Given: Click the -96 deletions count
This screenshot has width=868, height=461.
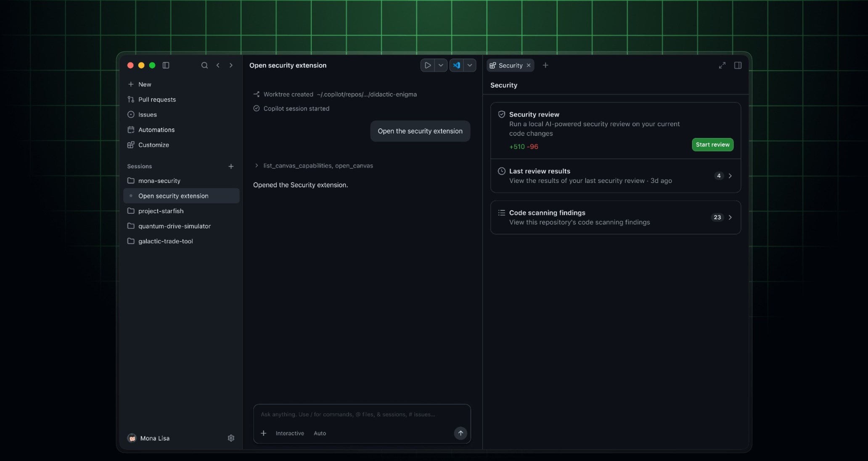Looking at the screenshot, I should click(532, 147).
